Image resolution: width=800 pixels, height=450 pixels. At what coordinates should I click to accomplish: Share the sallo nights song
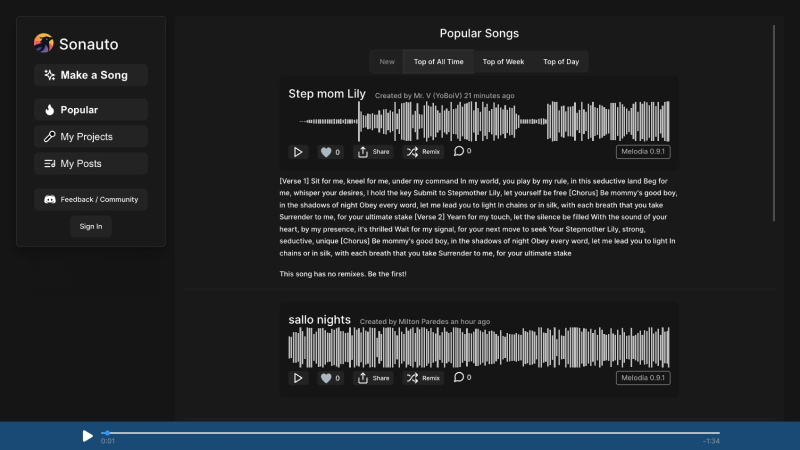(374, 378)
